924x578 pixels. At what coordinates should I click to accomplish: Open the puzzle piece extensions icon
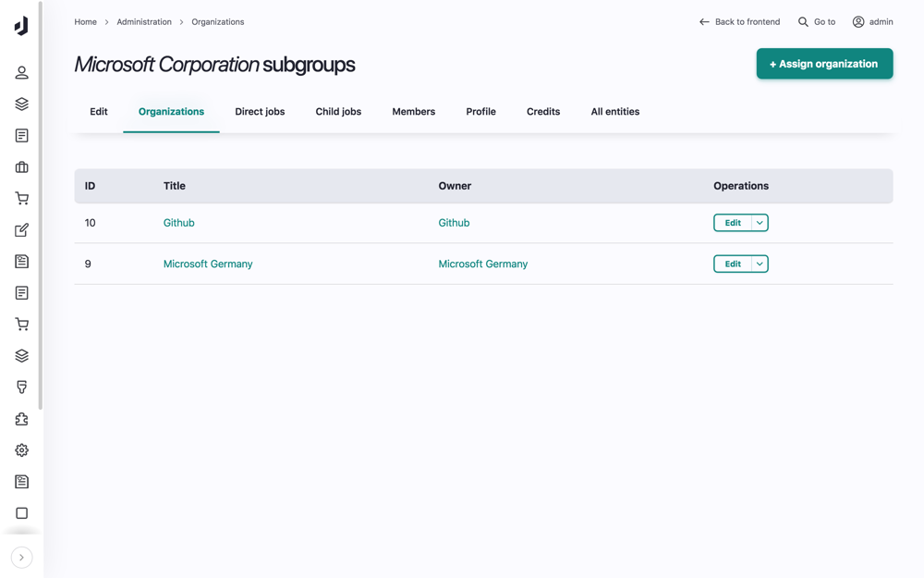[x=22, y=419]
